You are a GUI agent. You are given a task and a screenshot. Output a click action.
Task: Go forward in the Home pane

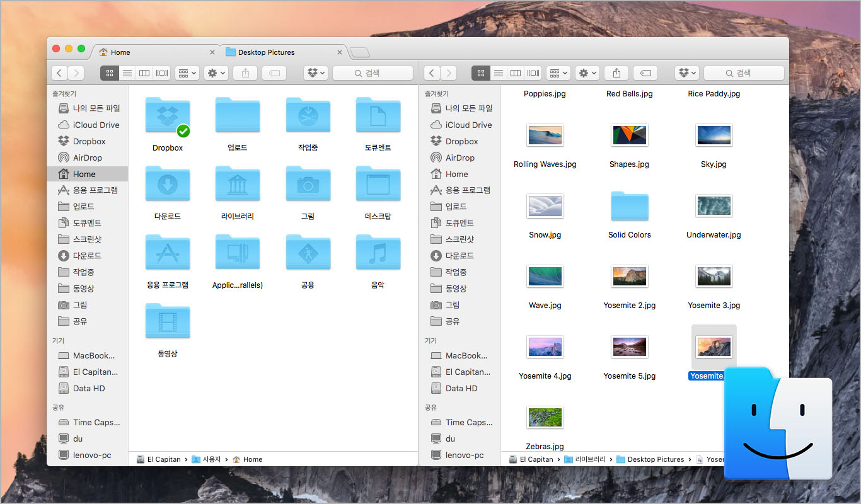pos(76,73)
